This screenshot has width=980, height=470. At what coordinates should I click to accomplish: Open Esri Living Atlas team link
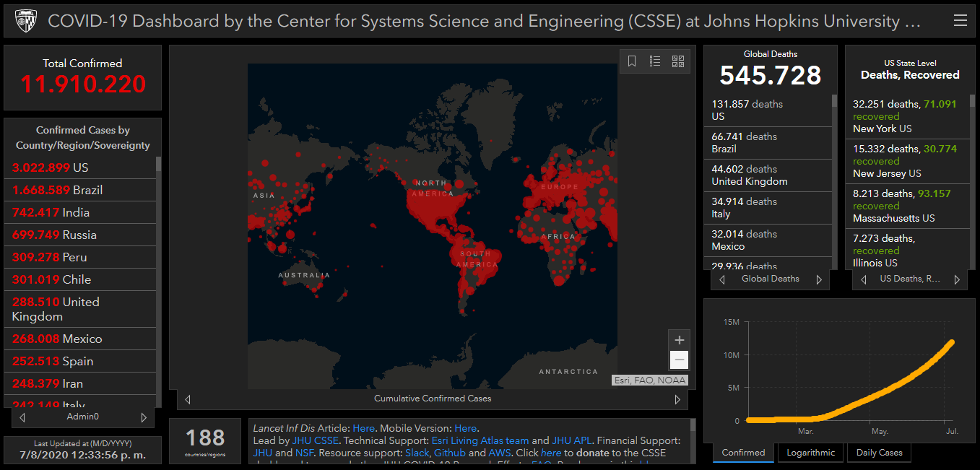pyautogui.click(x=480, y=440)
